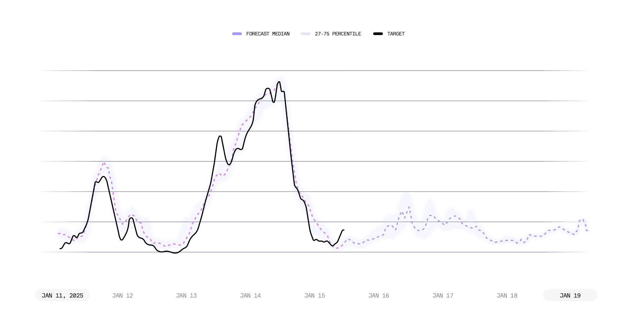Toggle the Forecast Median legend entry

pyautogui.click(x=261, y=34)
